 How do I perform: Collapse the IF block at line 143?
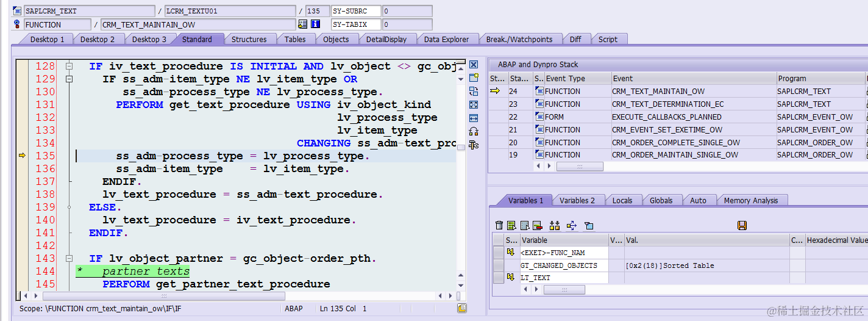pyautogui.click(x=69, y=258)
